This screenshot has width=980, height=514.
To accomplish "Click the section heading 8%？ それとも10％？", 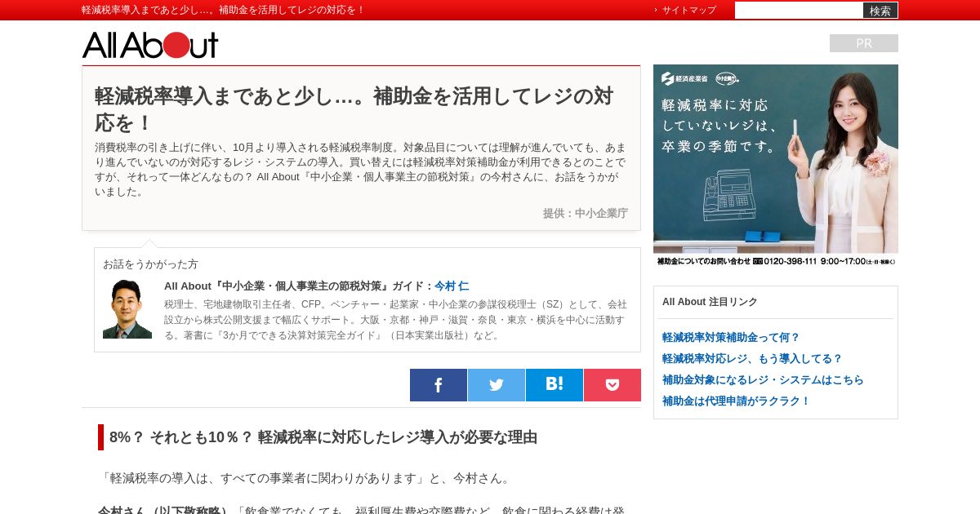I will 323,437.
